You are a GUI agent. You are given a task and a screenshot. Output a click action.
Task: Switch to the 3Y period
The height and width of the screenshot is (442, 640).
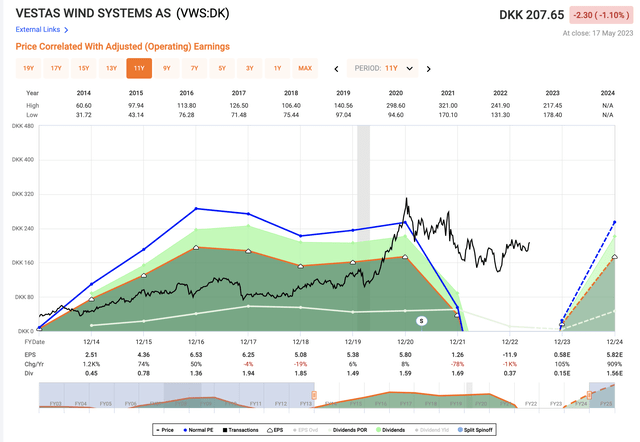250,68
